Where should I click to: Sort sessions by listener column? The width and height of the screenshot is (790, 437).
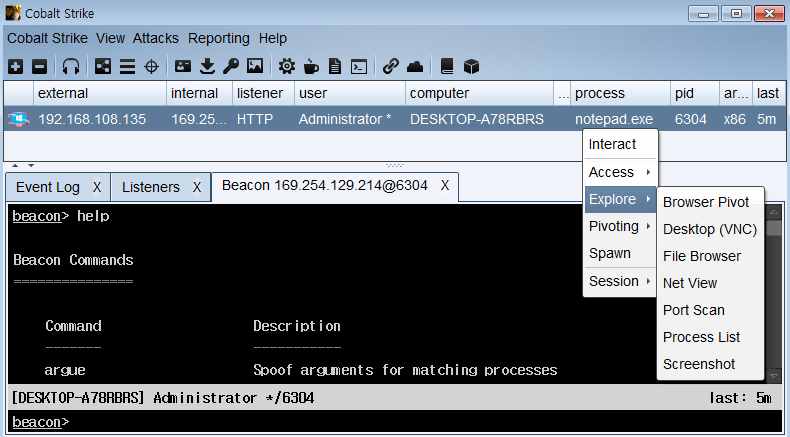pyautogui.click(x=264, y=93)
